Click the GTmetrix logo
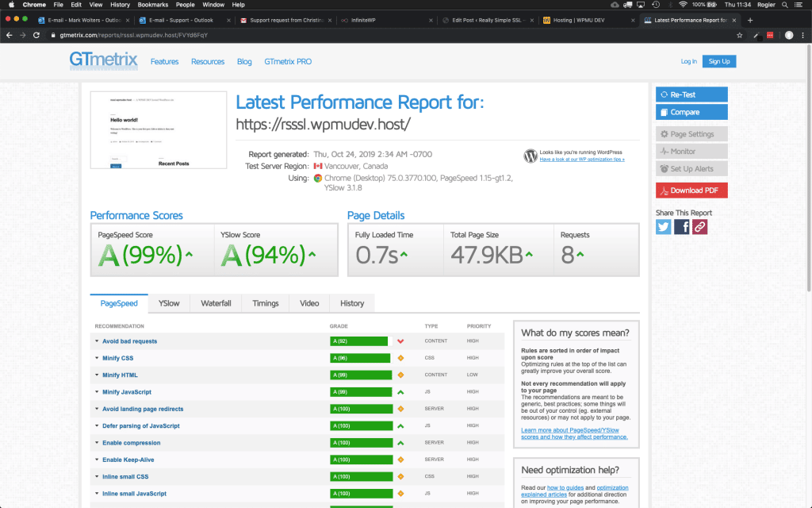The width and height of the screenshot is (812, 508). pyautogui.click(x=104, y=60)
